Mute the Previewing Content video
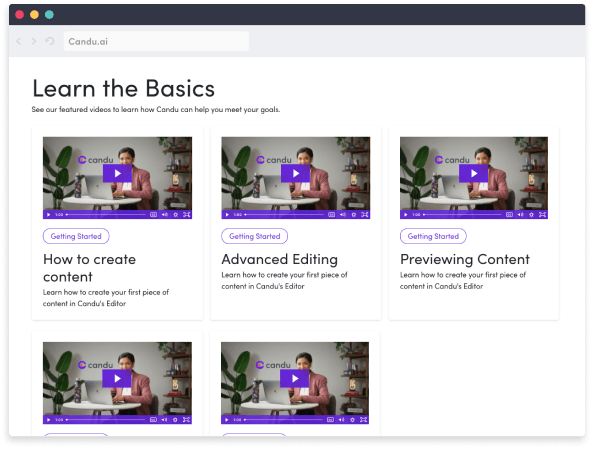 tap(520, 214)
